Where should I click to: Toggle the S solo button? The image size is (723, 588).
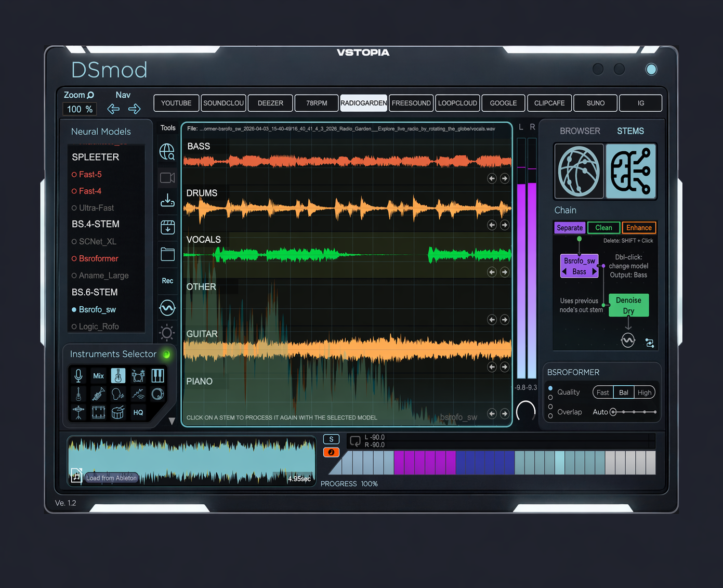tap(331, 439)
